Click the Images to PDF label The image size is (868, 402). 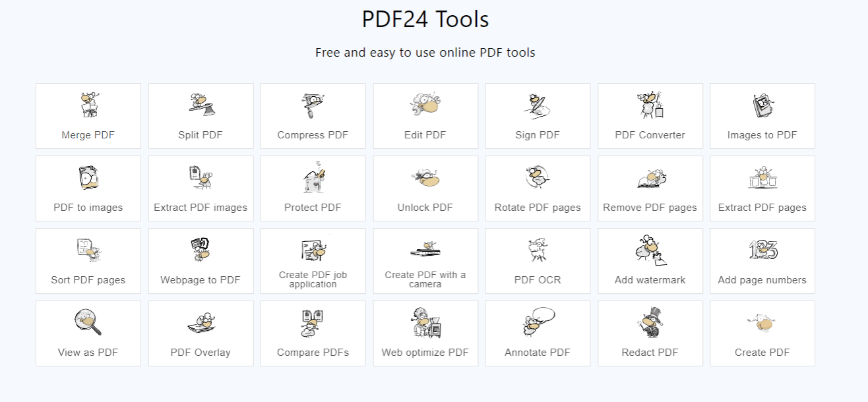762,135
